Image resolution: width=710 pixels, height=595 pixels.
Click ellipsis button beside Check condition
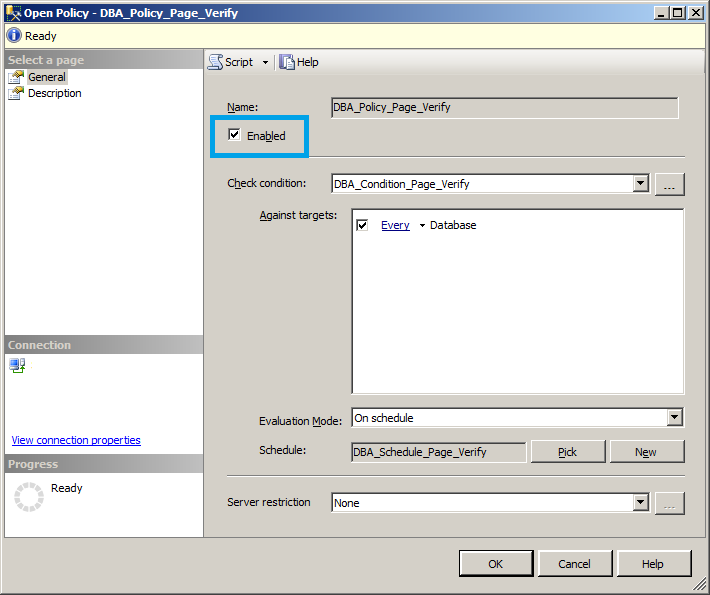coord(669,184)
